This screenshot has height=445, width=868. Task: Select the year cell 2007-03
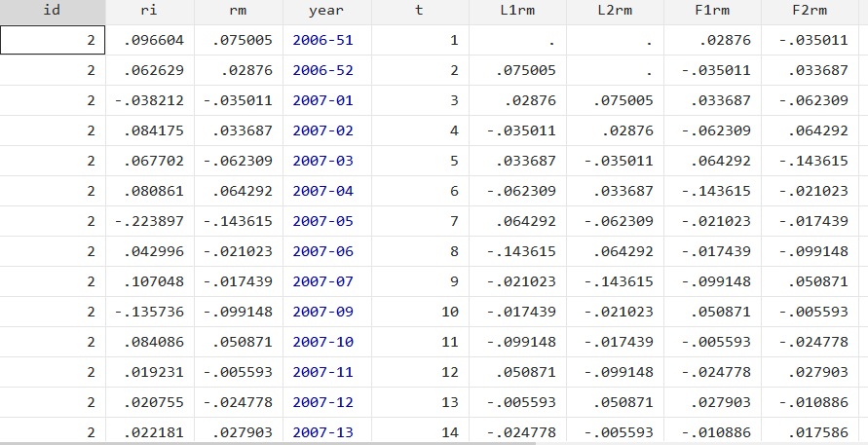pos(326,161)
